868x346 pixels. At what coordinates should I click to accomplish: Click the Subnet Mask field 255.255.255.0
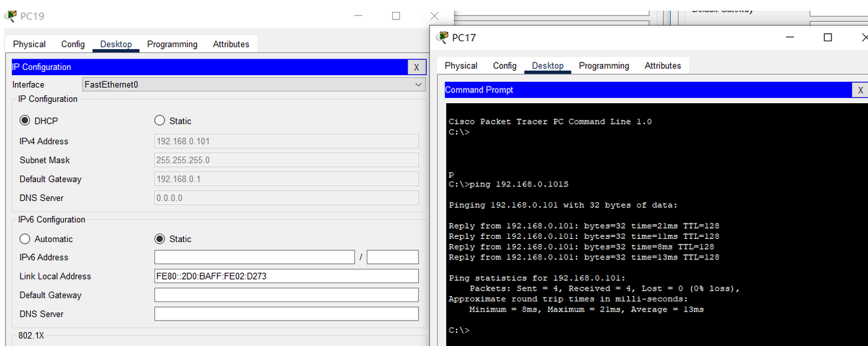click(x=286, y=160)
